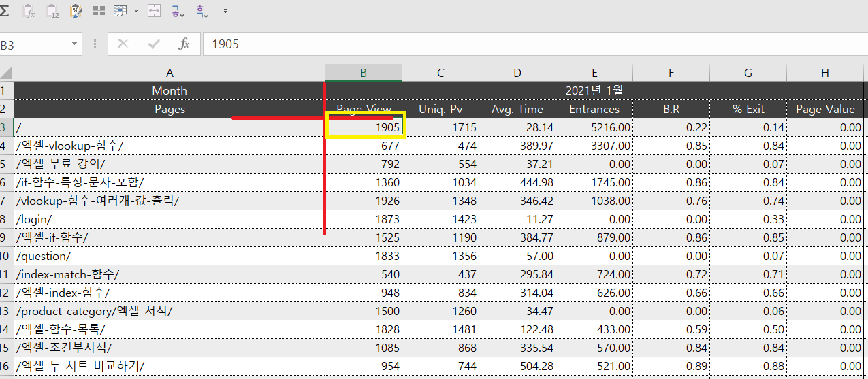Click Avg. Time value 504.28

(517, 366)
